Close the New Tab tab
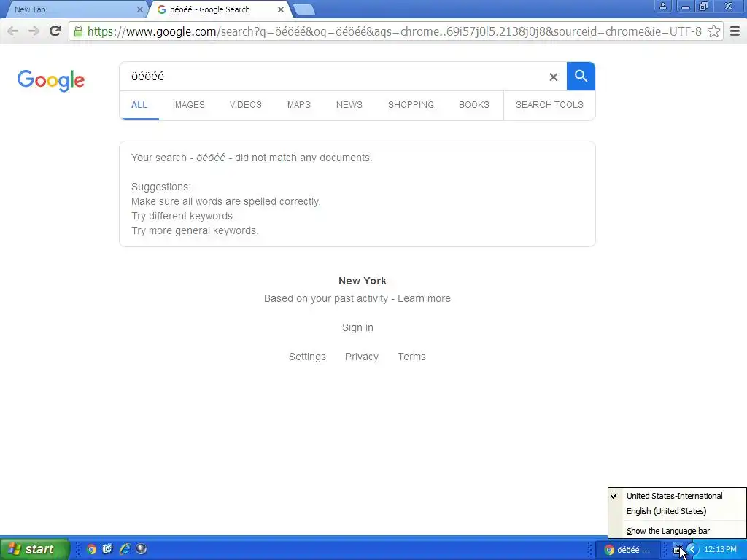 [x=139, y=9]
